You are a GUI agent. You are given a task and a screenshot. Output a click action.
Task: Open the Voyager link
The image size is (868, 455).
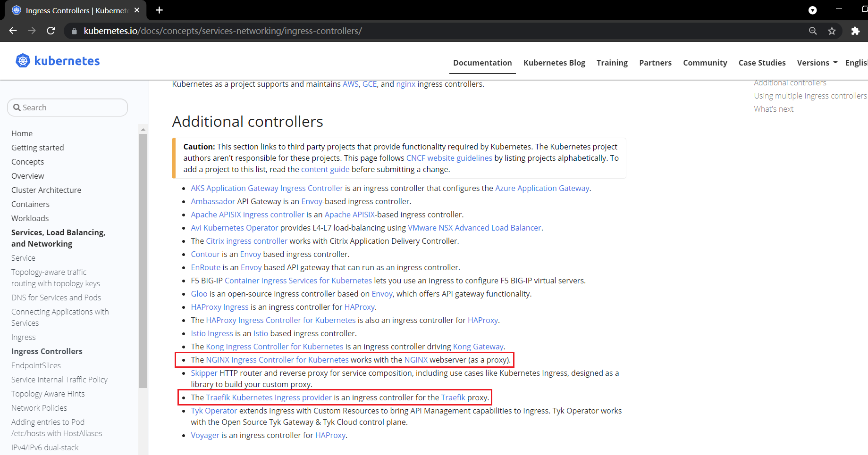tap(205, 435)
